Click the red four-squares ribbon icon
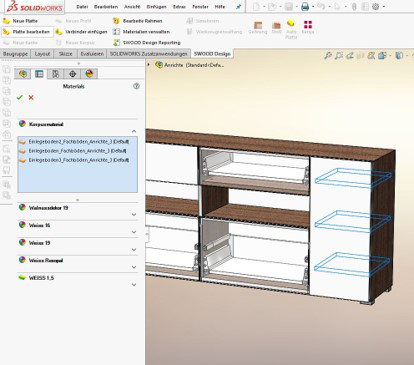Screen dimensions: 414x365 pyautogui.click(x=308, y=24)
